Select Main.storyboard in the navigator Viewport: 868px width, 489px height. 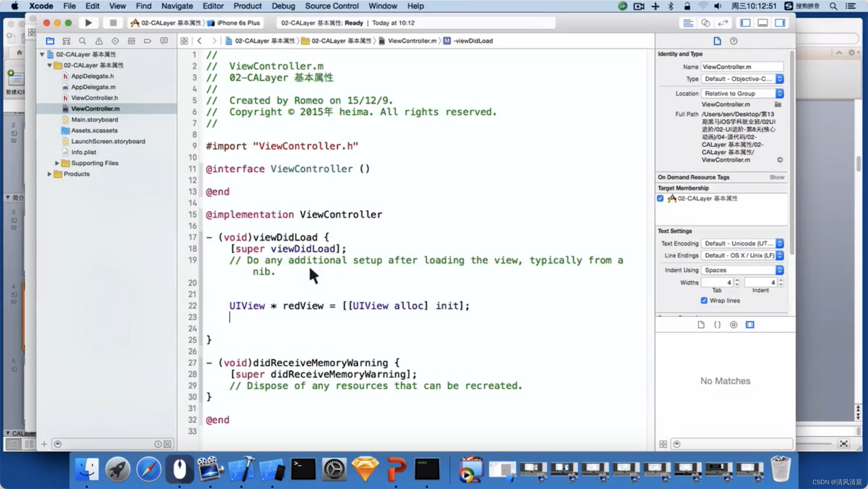pyautogui.click(x=94, y=119)
